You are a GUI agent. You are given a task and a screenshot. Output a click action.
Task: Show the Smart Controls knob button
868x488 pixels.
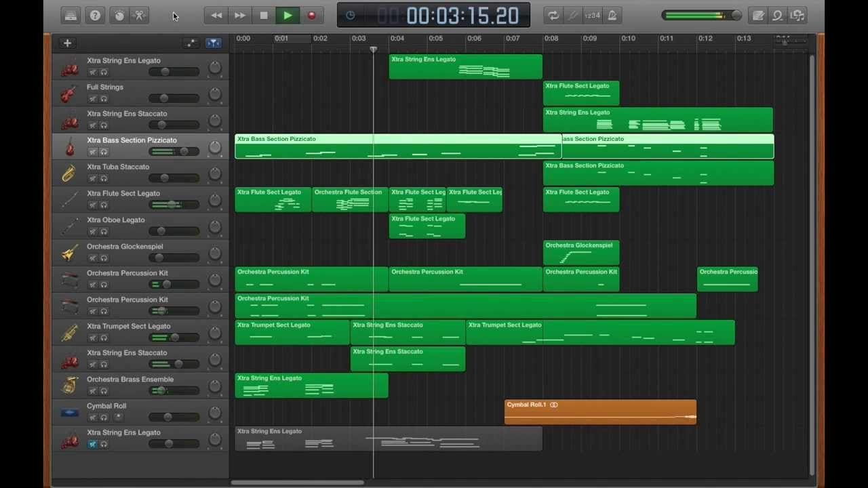point(120,16)
